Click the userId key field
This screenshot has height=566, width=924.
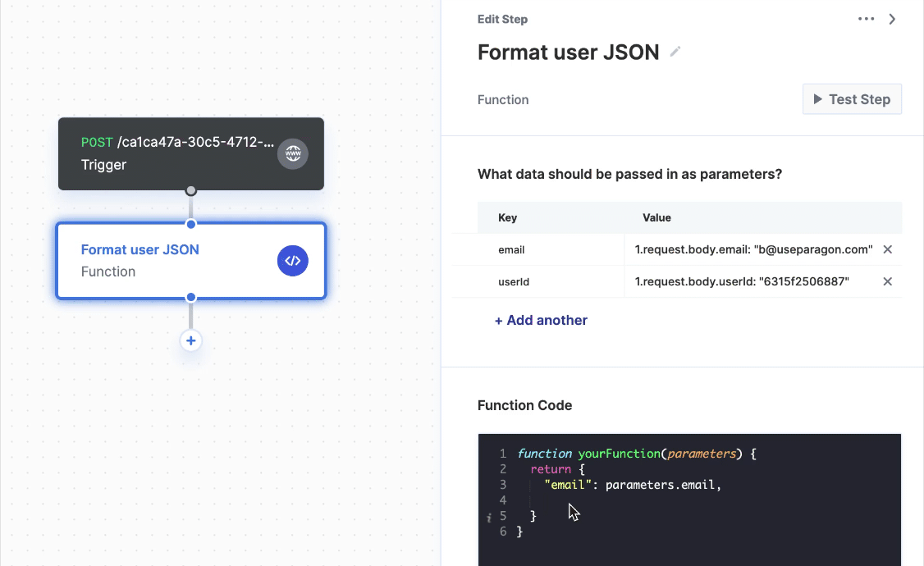(x=538, y=281)
